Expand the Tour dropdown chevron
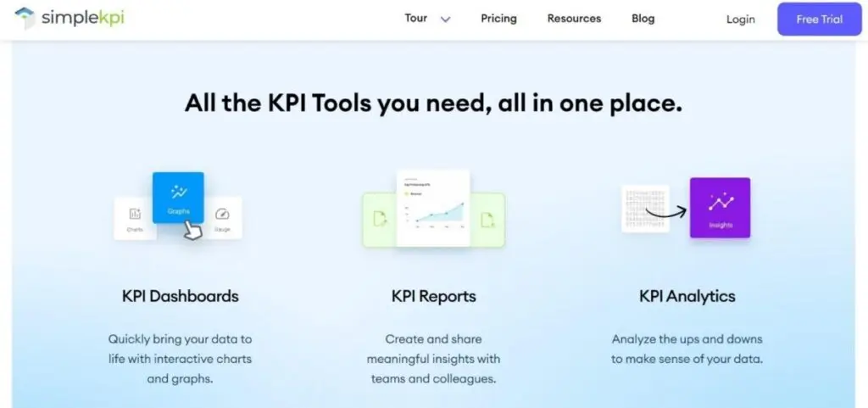The height and width of the screenshot is (408, 868). click(446, 19)
